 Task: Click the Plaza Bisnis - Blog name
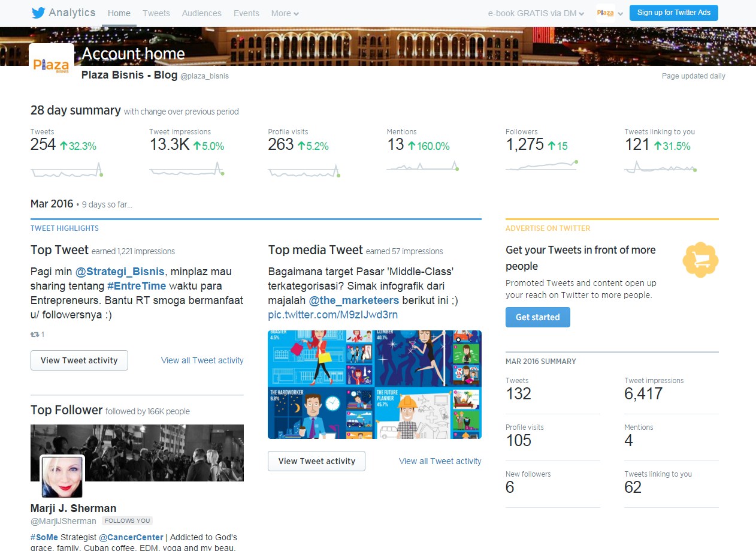coord(129,75)
